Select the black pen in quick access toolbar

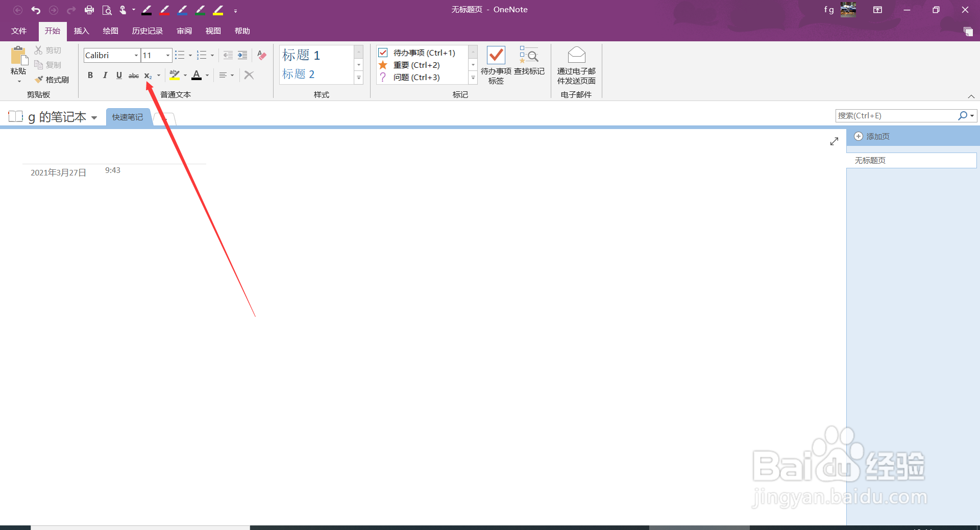click(x=146, y=10)
